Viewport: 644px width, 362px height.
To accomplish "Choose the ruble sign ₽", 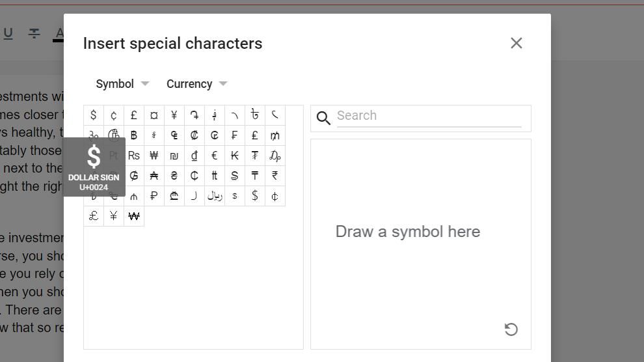I will tap(154, 196).
